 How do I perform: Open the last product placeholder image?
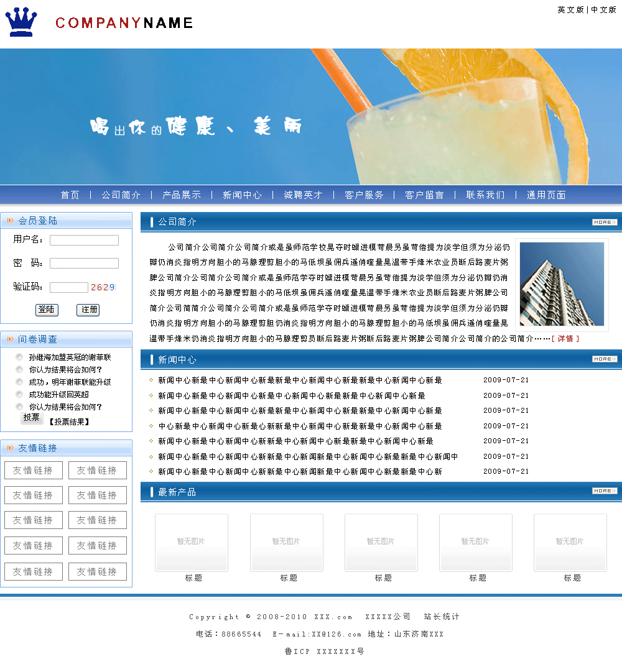570,542
